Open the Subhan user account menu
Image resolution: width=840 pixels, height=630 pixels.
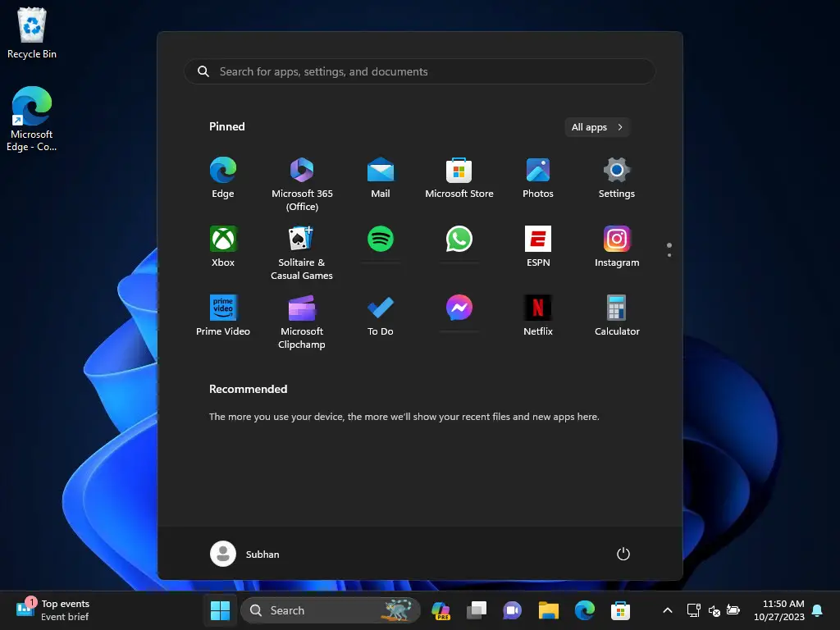[x=244, y=554]
